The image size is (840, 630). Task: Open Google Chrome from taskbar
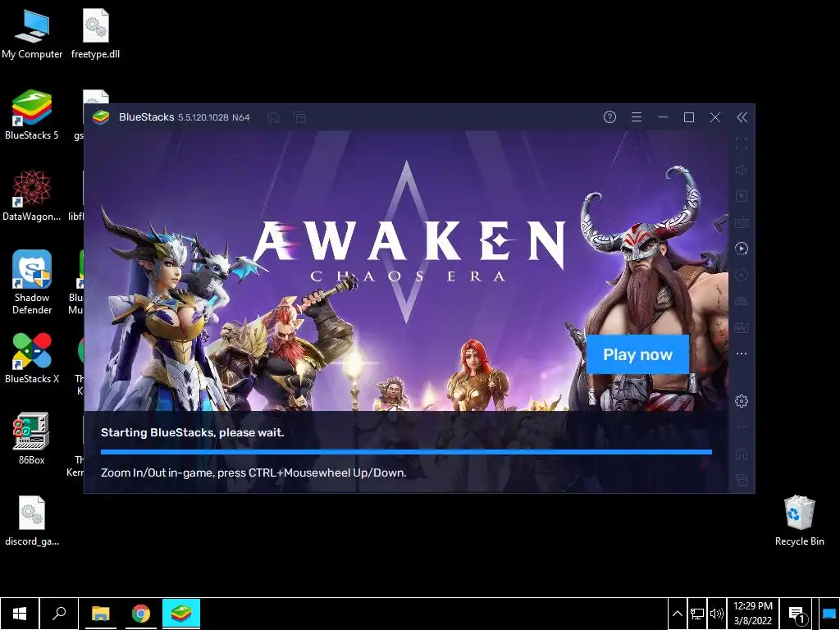tap(141, 614)
